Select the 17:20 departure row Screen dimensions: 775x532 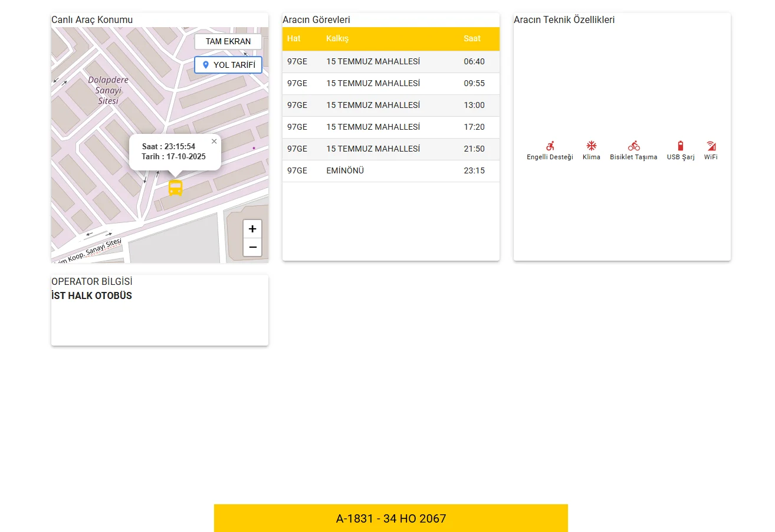(x=390, y=127)
